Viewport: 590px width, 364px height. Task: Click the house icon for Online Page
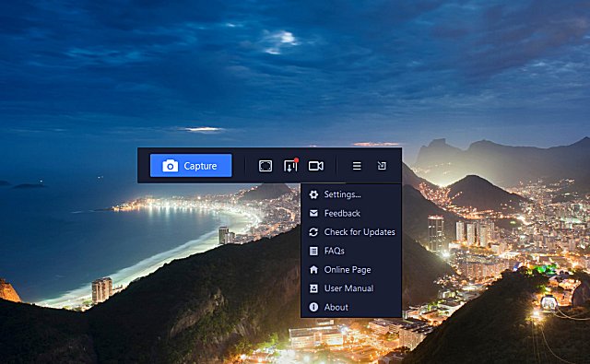pyautogui.click(x=313, y=269)
